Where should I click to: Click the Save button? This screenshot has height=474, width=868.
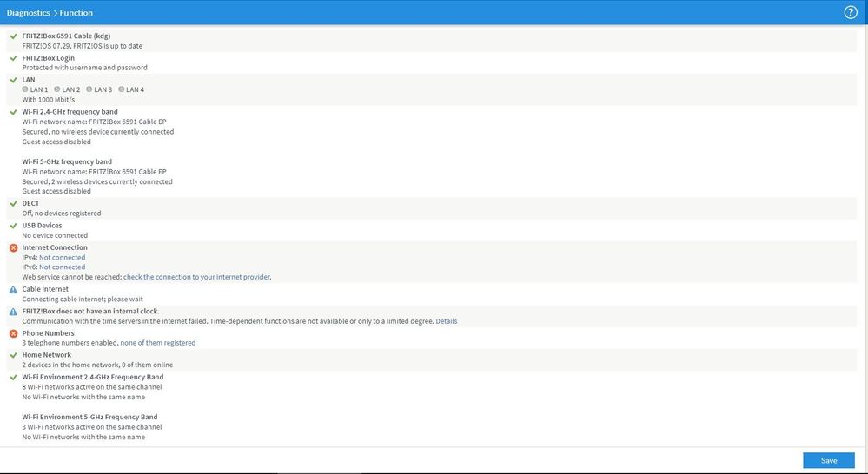(829, 460)
